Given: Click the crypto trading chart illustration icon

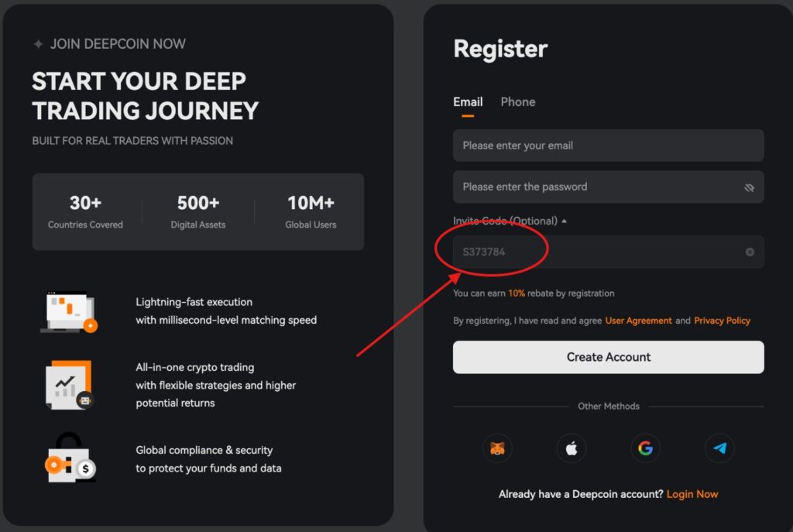Looking at the screenshot, I should (x=70, y=384).
